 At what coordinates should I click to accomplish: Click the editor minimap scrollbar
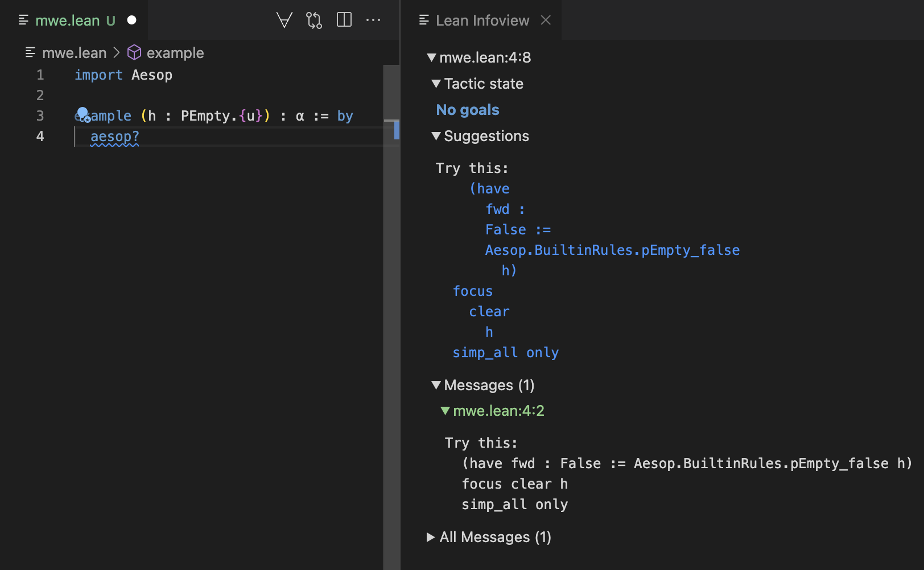pos(391,317)
